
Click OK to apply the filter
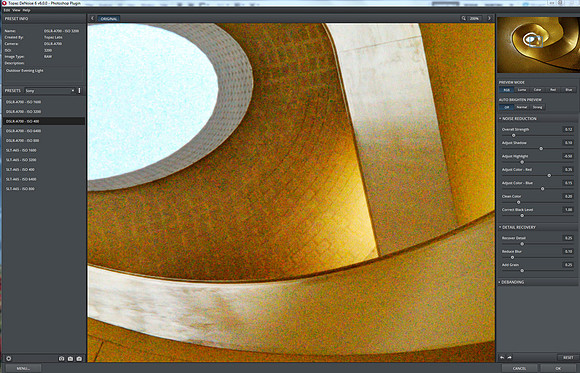point(558,369)
